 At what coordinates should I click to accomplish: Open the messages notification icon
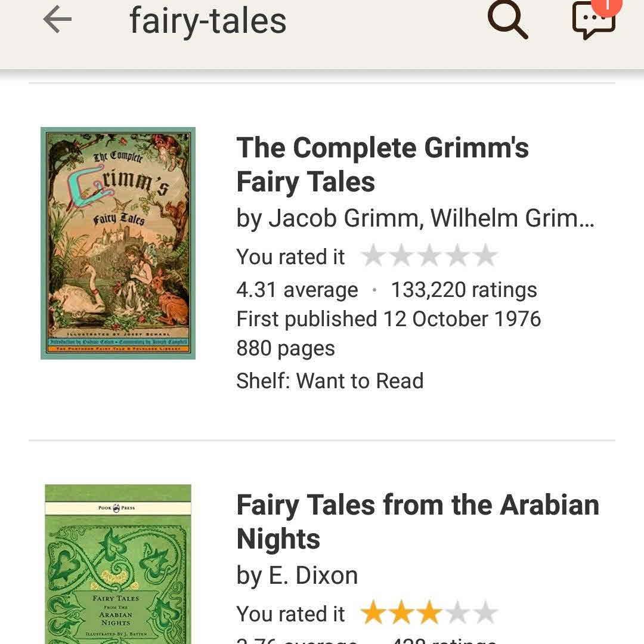point(595,19)
